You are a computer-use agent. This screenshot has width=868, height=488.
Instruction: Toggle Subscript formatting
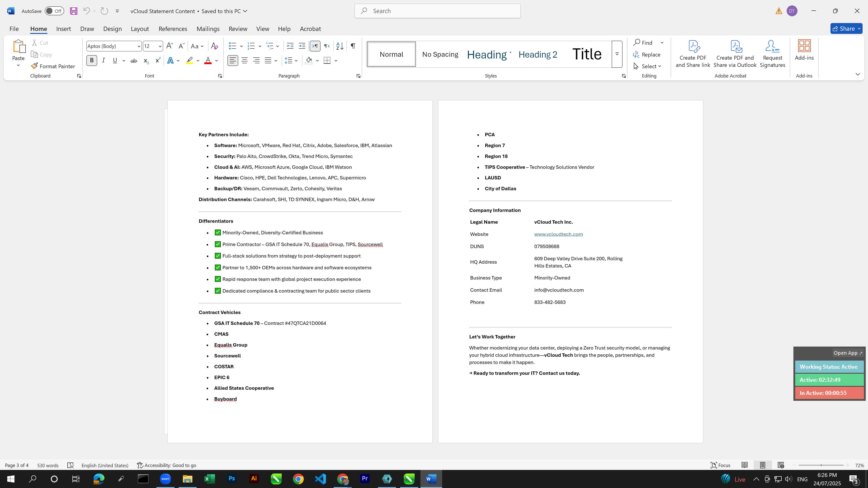pyautogui.click(x=146, y=61)
